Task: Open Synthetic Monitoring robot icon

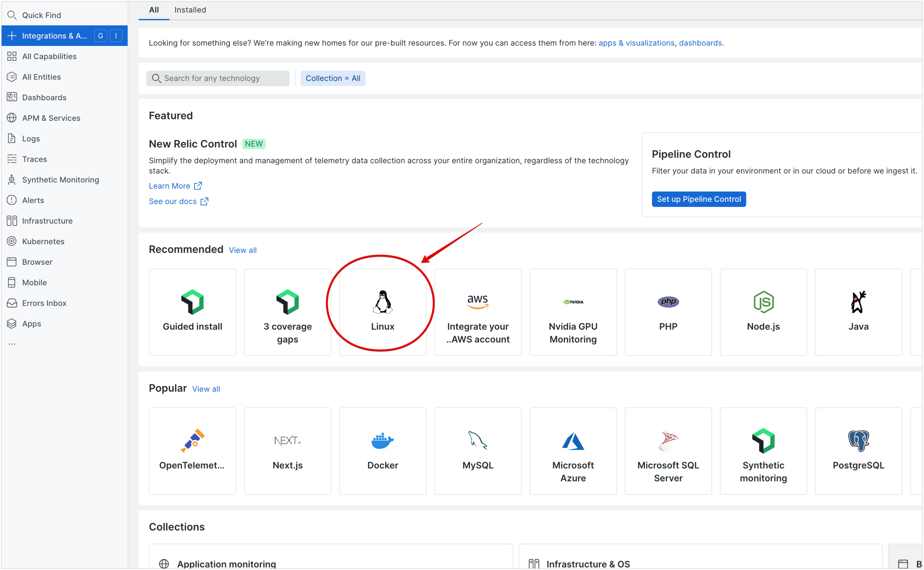Action: (x=12, y=179)
